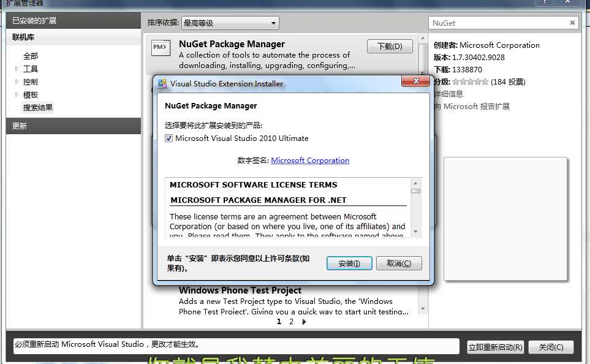Image resolution: width=590 pixels, height=364 pixels.
Task: Select 搜索结果 in the tree
Action: tap(38, 108)
